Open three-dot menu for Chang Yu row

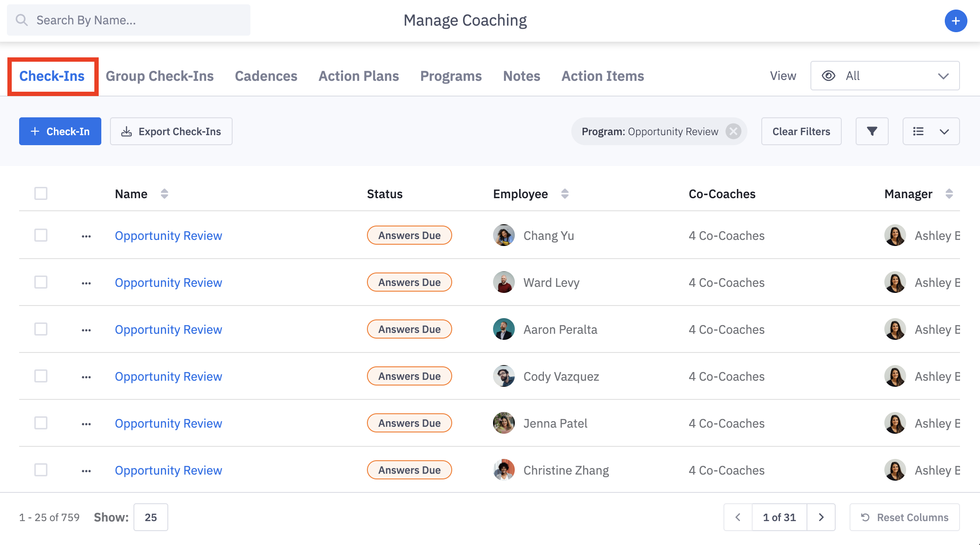pos(86,236)
